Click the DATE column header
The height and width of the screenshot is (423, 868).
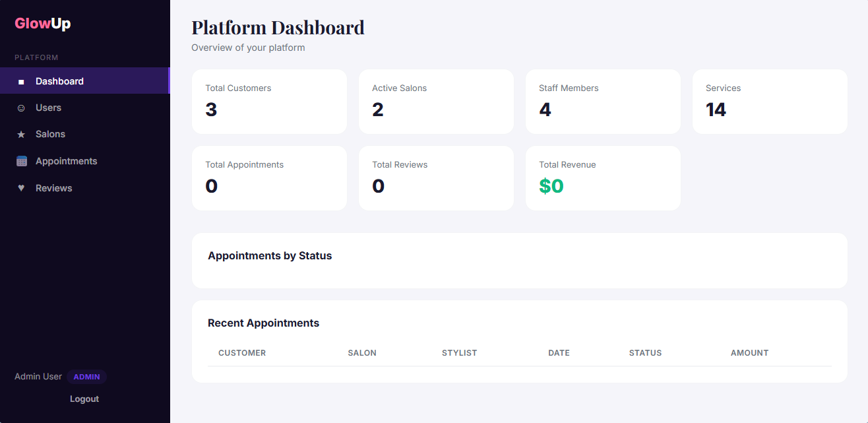[x=559, y=353]
